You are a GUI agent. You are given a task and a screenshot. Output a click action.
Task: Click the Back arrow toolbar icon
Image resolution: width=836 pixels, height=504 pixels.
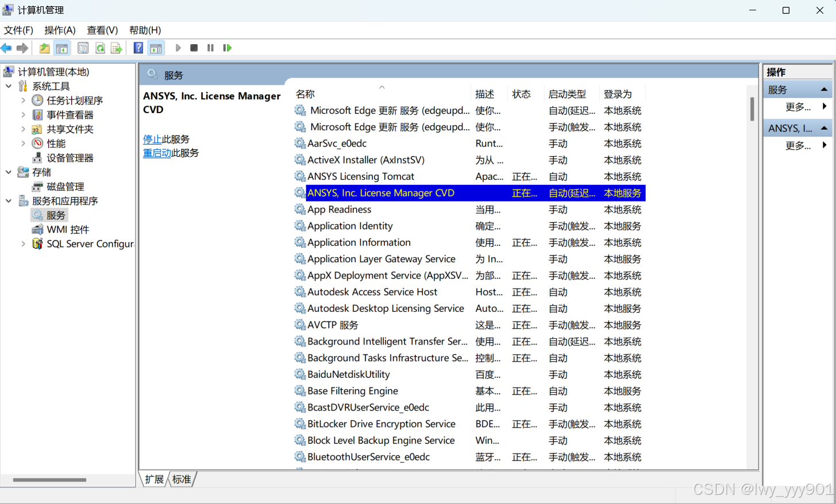tap(6, 48)
